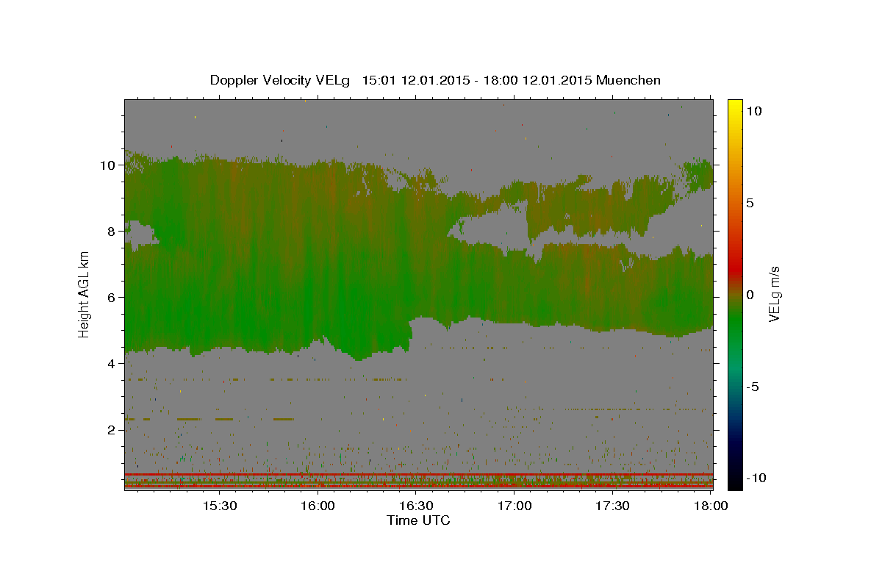Click the 'Muenchen' location label in the title
Image resolution: width=882 pixels, height=588 pixels.
629,80
